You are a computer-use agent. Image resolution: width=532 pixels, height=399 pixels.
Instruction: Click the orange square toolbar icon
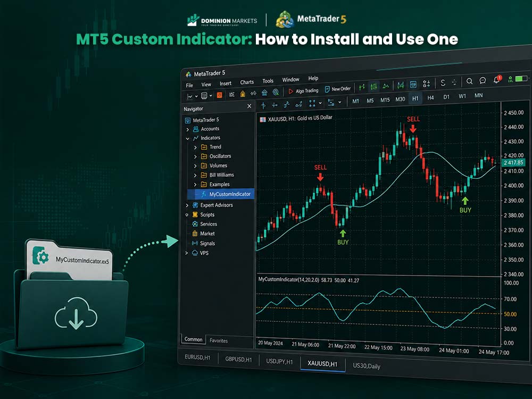point(220,95)
